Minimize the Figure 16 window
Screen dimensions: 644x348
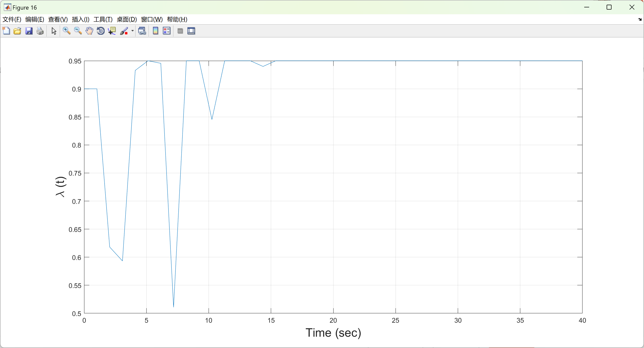pos(586,7)
